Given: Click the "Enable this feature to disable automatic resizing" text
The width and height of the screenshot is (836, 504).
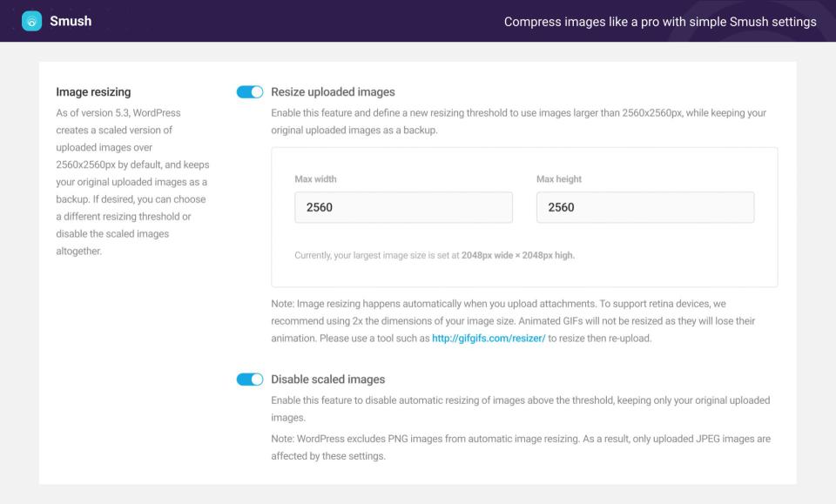Looking at the screenshot, I should [x=520, y=408].
